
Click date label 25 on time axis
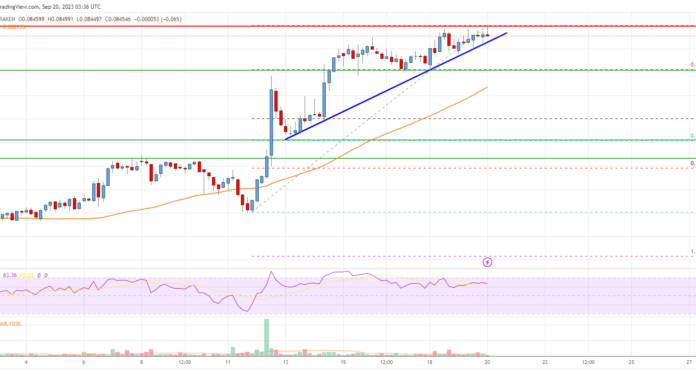coord(631,362)
